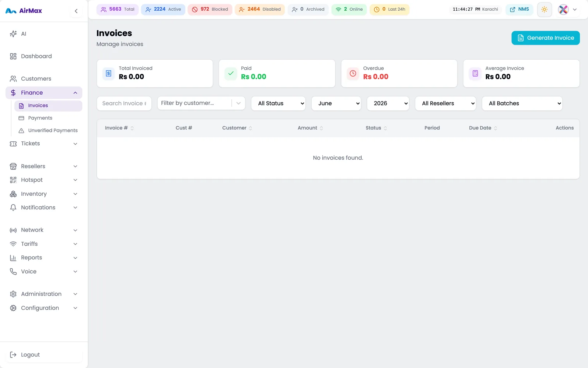The height and width of the screenshot is (368, 588).
Task: Open Invoices submenu item
Action: tap(48, 106)
